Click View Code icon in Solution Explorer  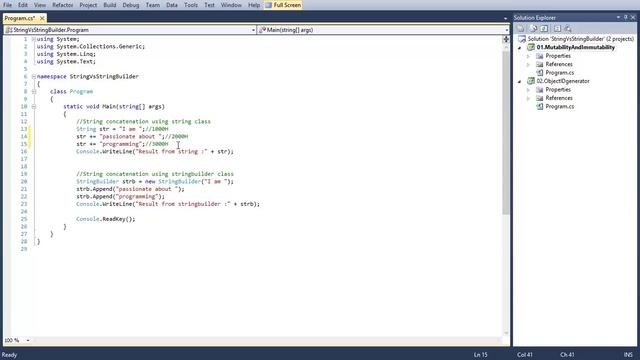click(557, 29)
